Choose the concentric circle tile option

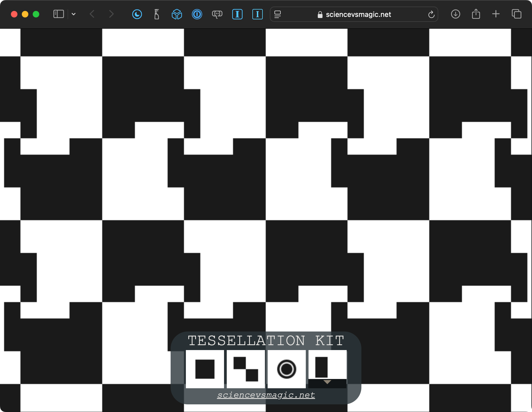[286, 369]
